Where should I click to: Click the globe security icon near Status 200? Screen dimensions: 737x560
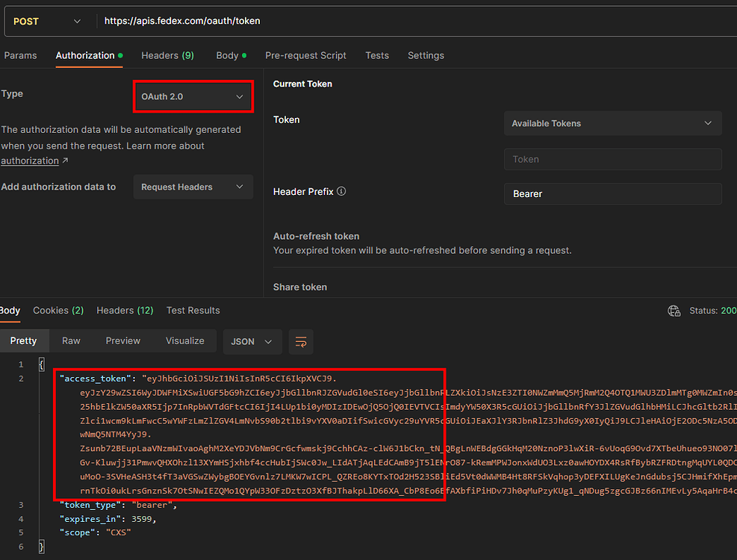674,310
